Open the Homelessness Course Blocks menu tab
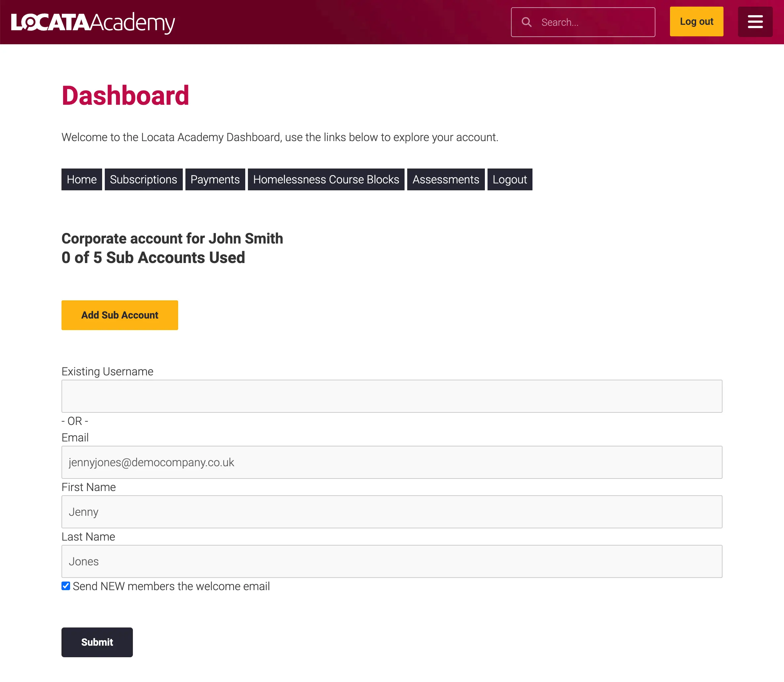 click(x=326, y=179)
